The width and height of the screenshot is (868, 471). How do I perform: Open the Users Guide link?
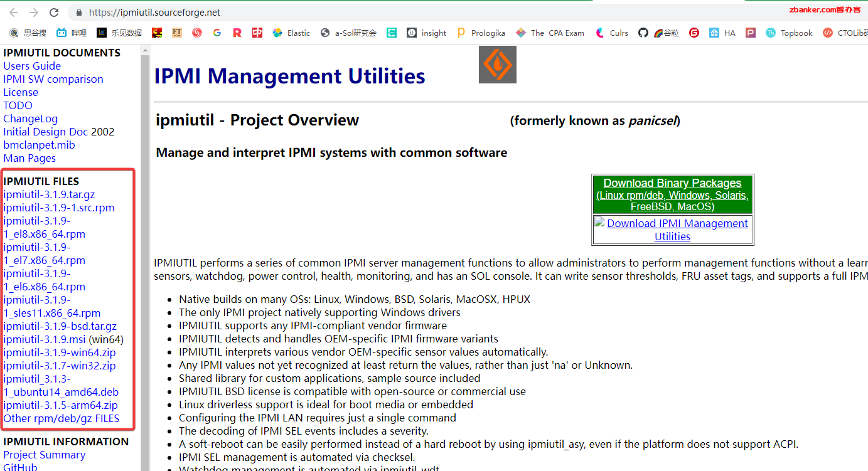point(32,66)
